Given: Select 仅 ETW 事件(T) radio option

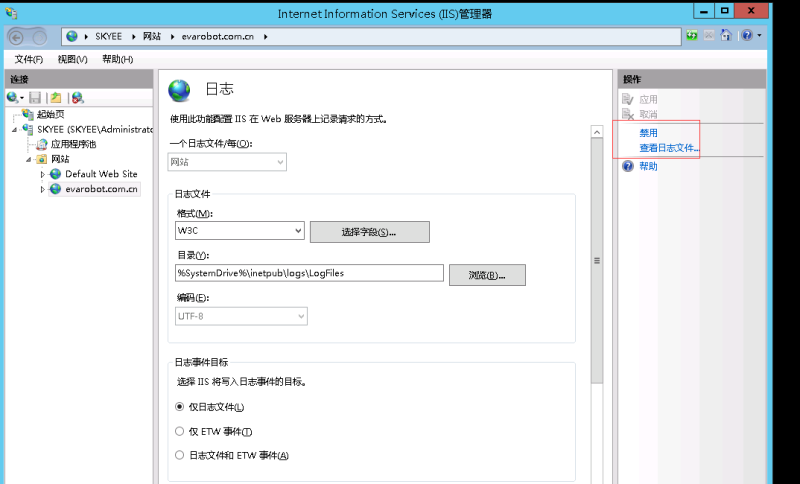Looking at the screenshot, I should [x=179, y=431].
